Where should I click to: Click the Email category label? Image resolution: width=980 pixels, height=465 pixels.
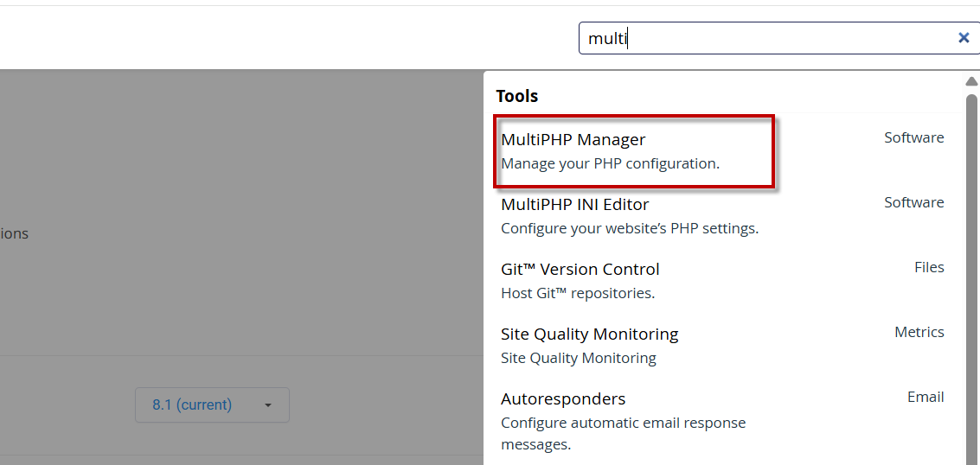(x=925, y=397)
